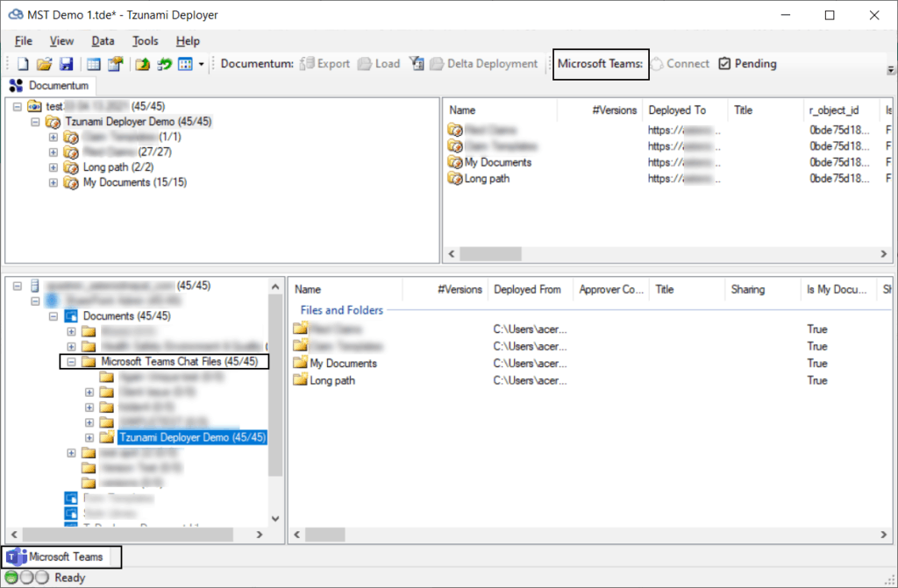Expand Tzunami Deployer Demo in Teams tree
This screenshot has height=588, width=898.
click(x=89, y=438)
